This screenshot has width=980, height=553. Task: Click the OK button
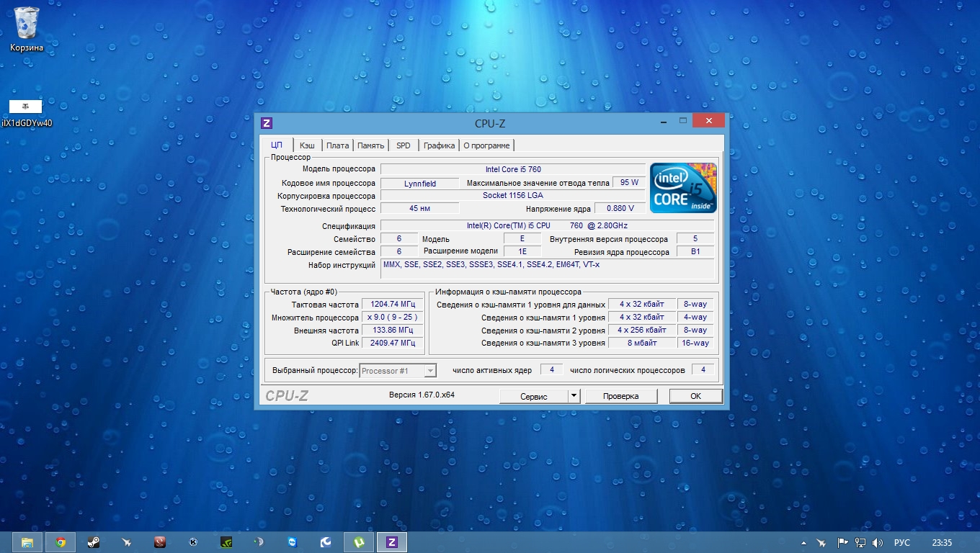click(x=695, y=396)
